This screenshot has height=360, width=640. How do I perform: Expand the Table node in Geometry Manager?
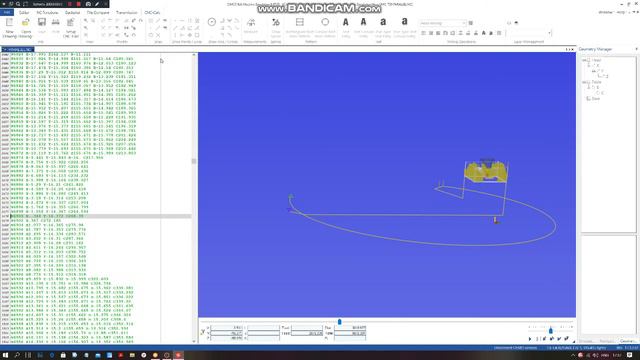coord(584,82)
